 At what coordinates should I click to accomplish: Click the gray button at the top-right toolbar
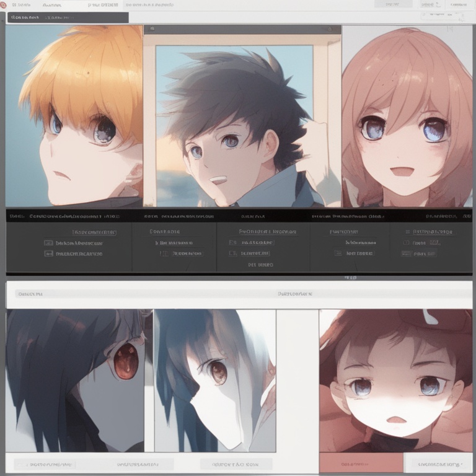(392, 4)
